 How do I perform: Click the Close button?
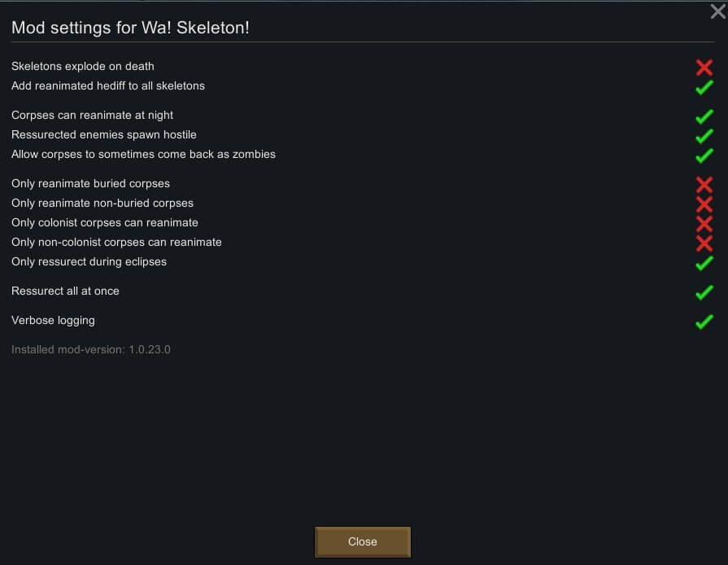(x=362, y=541)
